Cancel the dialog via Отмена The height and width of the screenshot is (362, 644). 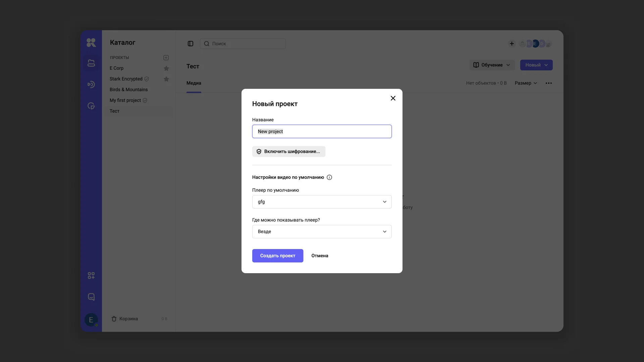320,256
